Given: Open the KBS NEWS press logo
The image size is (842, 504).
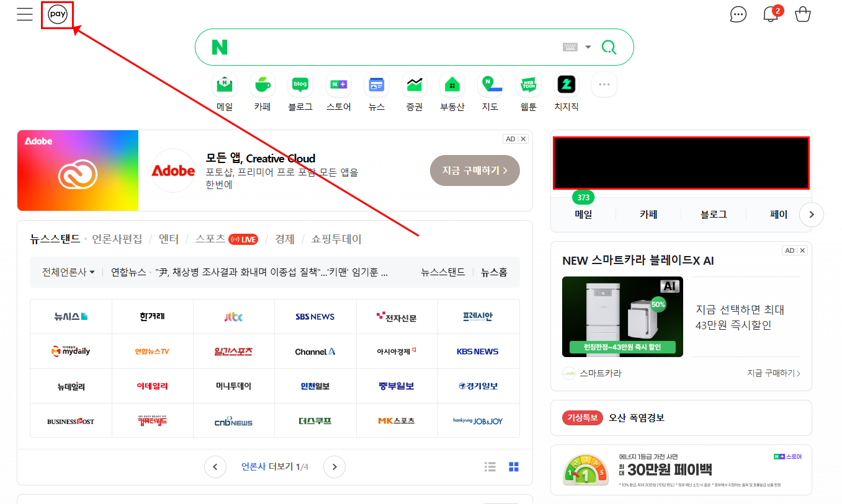Looking at the screenshot, I should click(x=478, y=351).
